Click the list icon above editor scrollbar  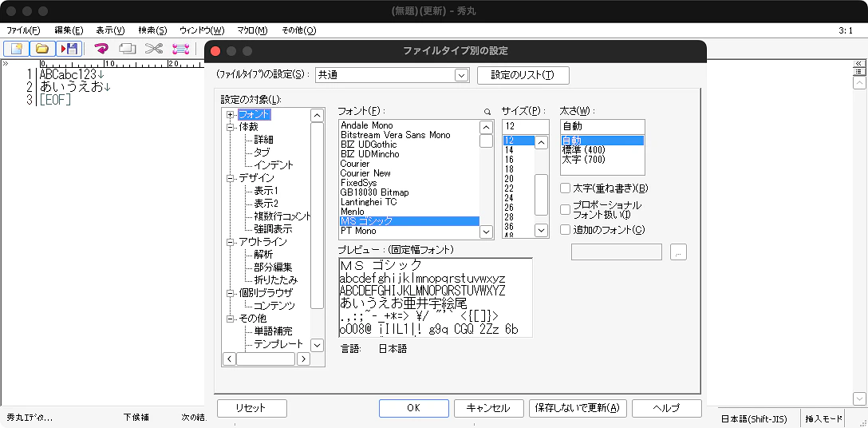click(x=858, y=72)
